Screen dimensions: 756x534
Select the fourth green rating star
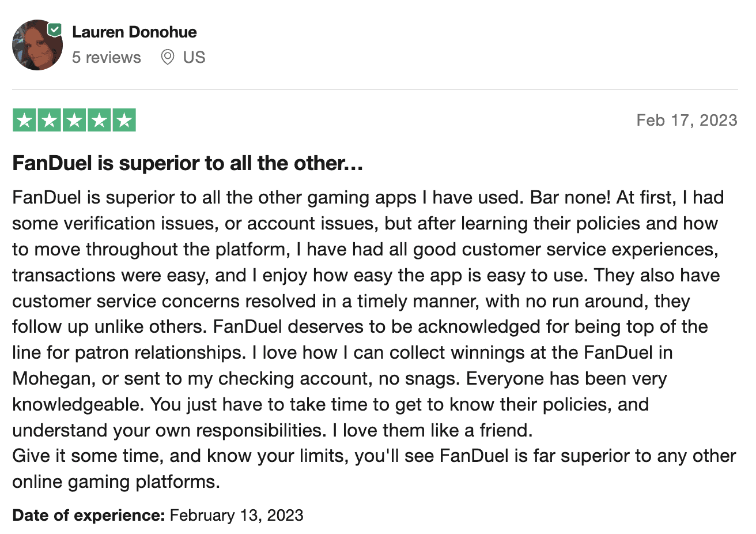pyautogui.click(x=99, y=121)
